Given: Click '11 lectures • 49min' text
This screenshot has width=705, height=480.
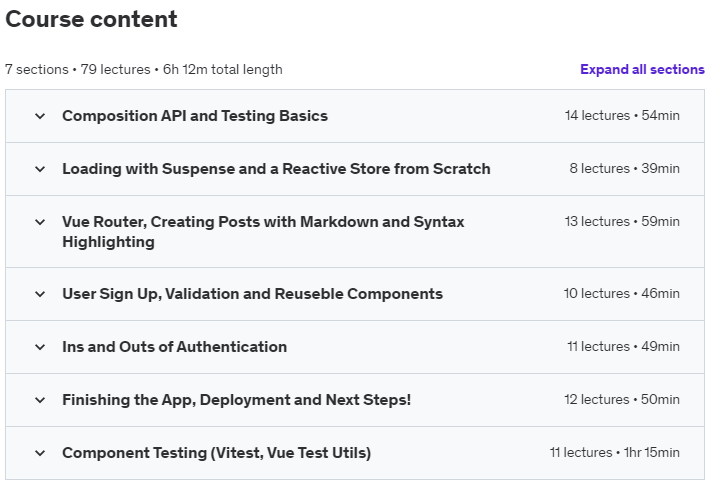Looking at the screenshot, I should (623, 347).
